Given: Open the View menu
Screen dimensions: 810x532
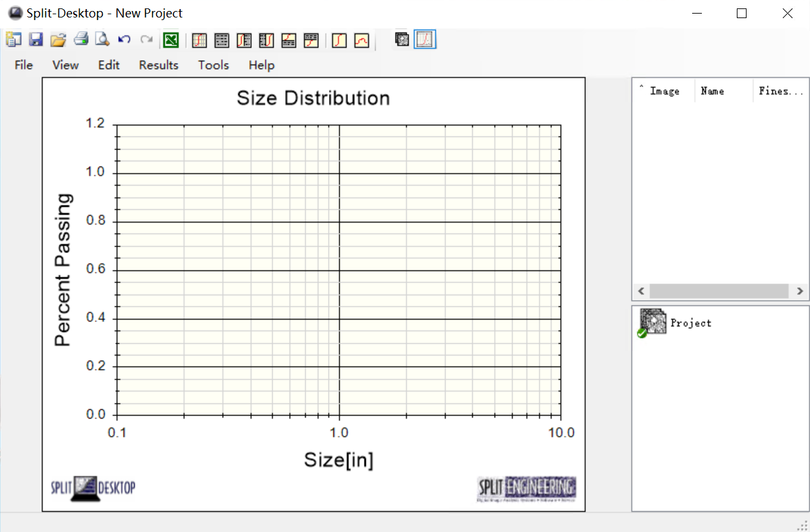Looking at the screenshot, I should [65, 65].
